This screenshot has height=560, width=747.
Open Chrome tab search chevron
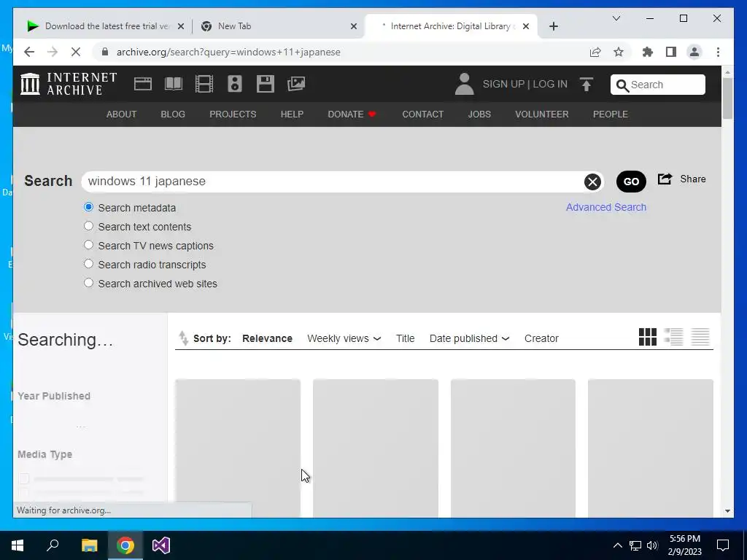[x=616, y=18]
